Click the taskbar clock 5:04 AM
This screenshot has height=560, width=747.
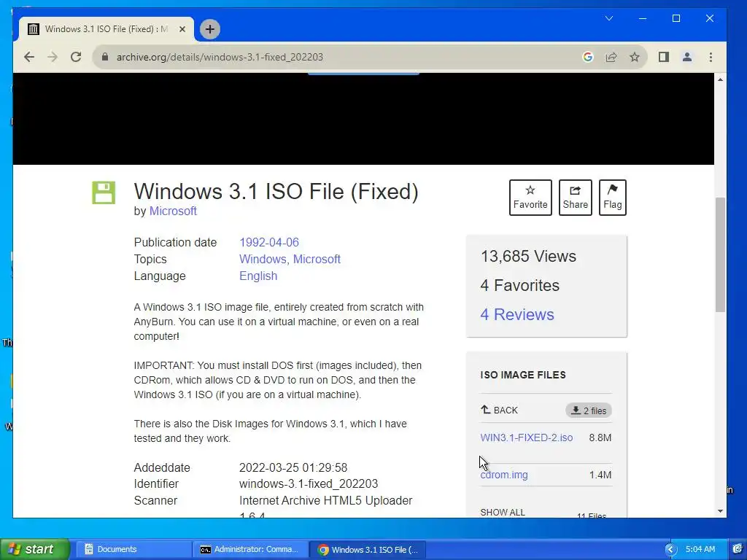[700, 549]
